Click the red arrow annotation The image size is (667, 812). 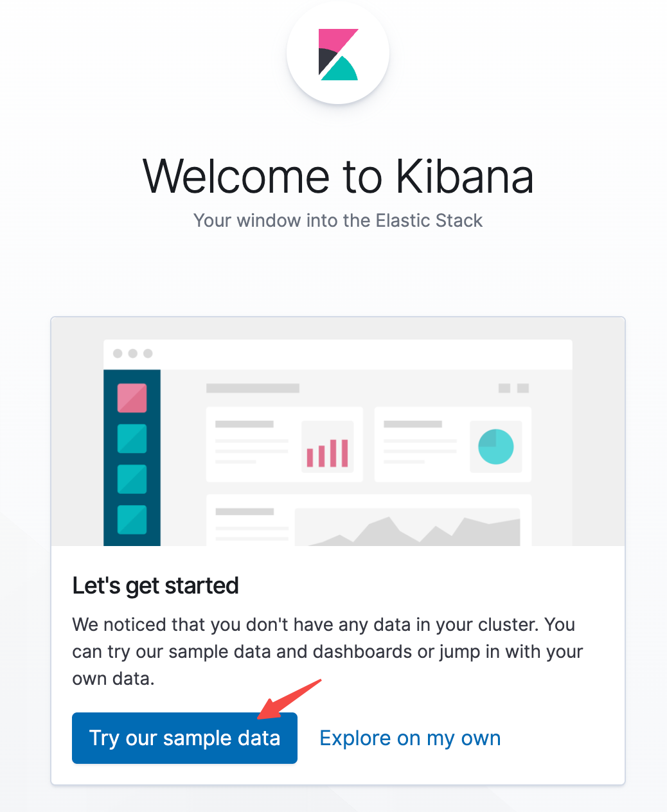[289, 699]
